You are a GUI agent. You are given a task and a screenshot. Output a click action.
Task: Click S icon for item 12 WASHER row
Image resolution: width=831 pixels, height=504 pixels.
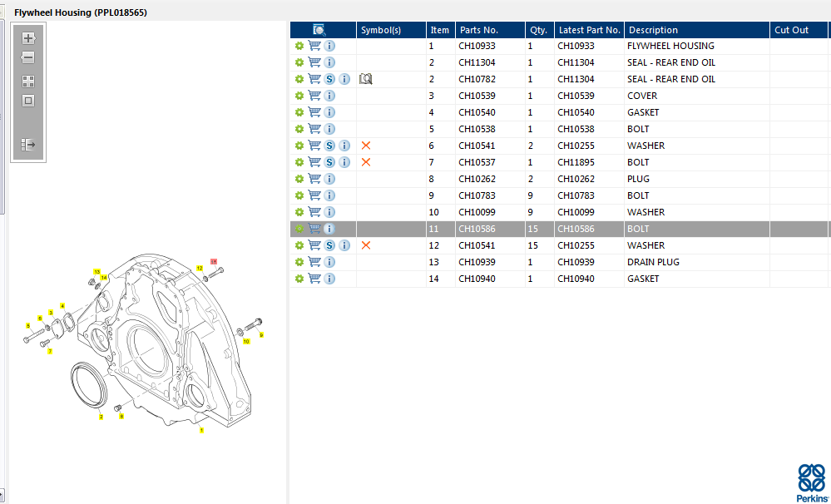click(x=329, y=245)
